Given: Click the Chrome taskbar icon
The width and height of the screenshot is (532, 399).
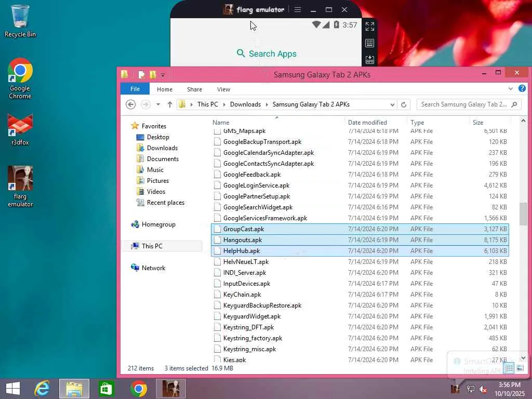Looking at the screenshot, I should click(x=138, y=389).
